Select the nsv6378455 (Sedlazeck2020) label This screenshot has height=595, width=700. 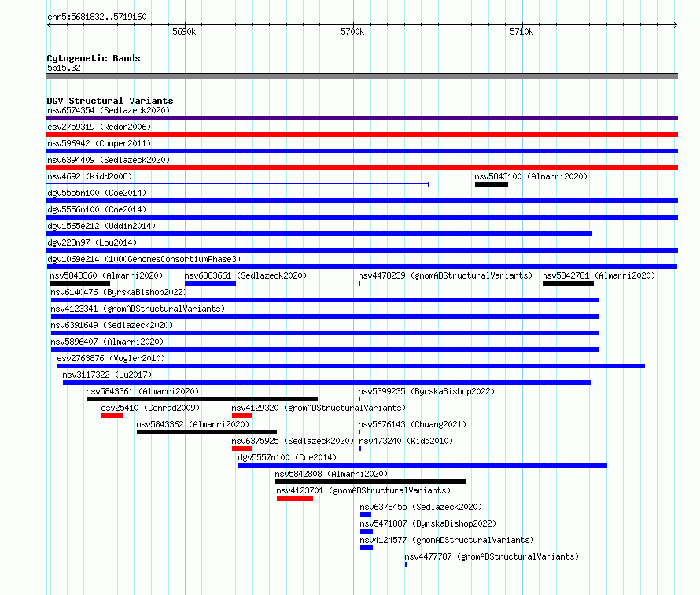click(421, 507)
